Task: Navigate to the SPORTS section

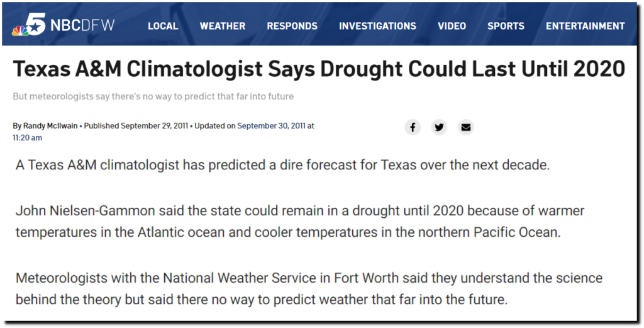Action: (506, 26)
